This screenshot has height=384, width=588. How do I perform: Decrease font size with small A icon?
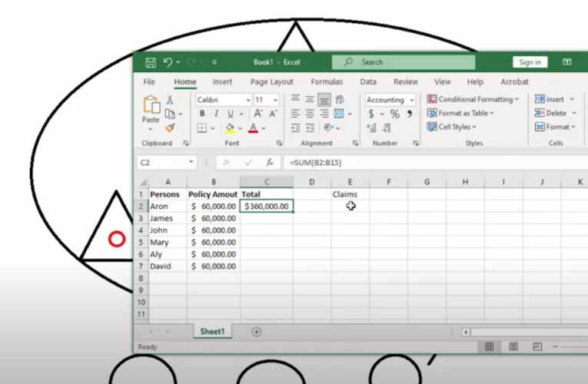point(273,114)
